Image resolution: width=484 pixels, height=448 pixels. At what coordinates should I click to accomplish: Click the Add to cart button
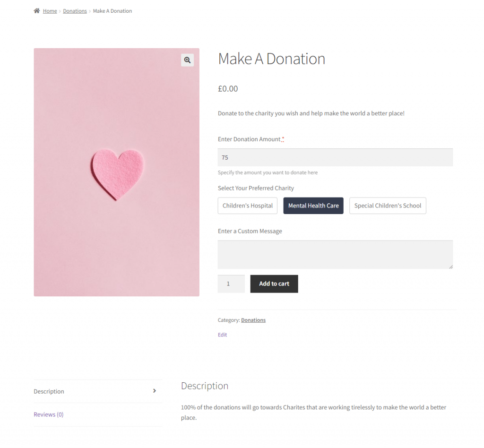pyautogui.click(x=274, y=284)
